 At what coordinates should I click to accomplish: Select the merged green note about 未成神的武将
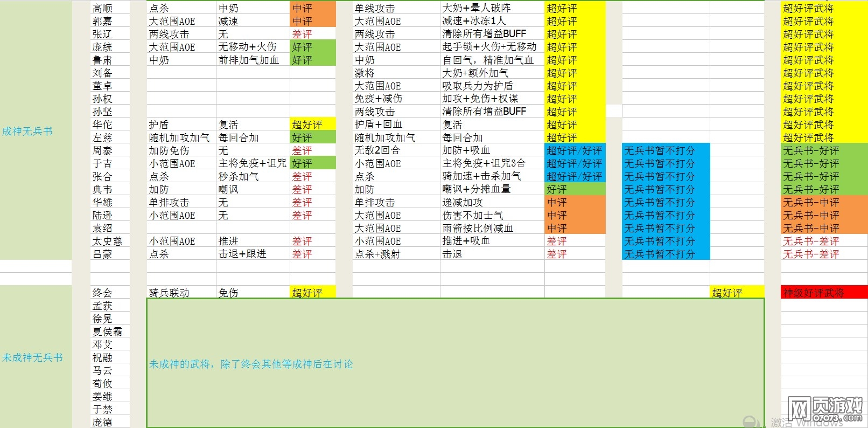[455, 363]
